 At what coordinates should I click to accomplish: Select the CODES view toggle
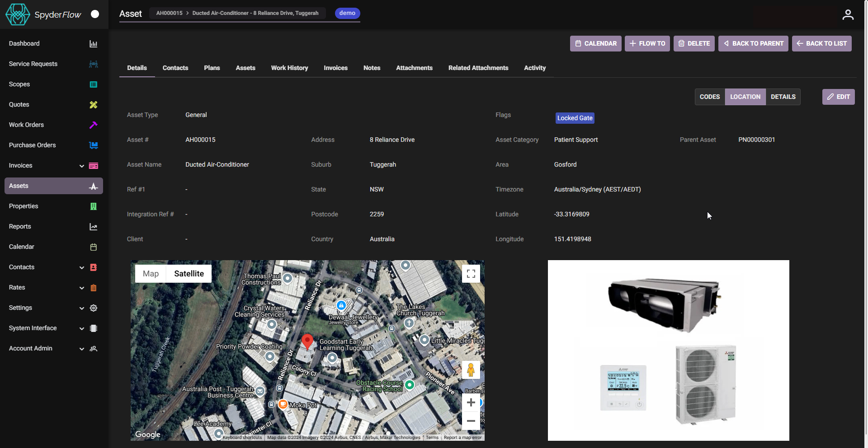709,97
